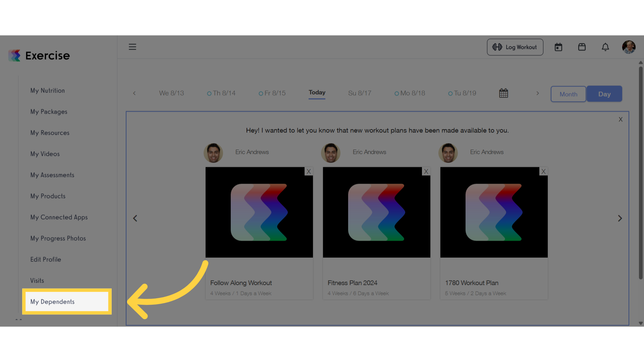
Task: Show next workout plans in carousel
Action: 620,219
